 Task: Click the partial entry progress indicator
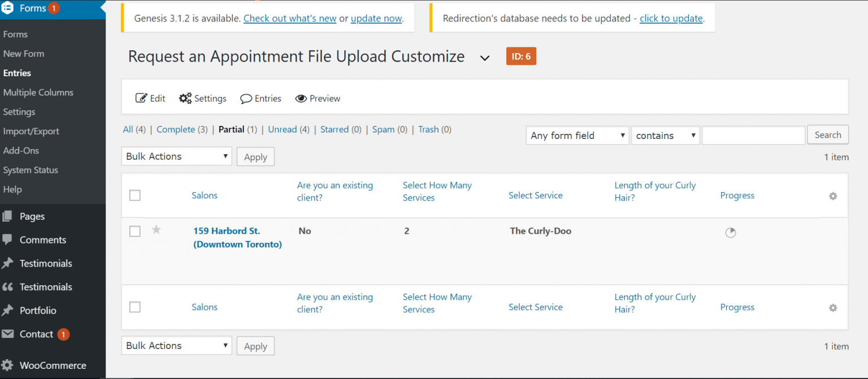coord(731,232)
